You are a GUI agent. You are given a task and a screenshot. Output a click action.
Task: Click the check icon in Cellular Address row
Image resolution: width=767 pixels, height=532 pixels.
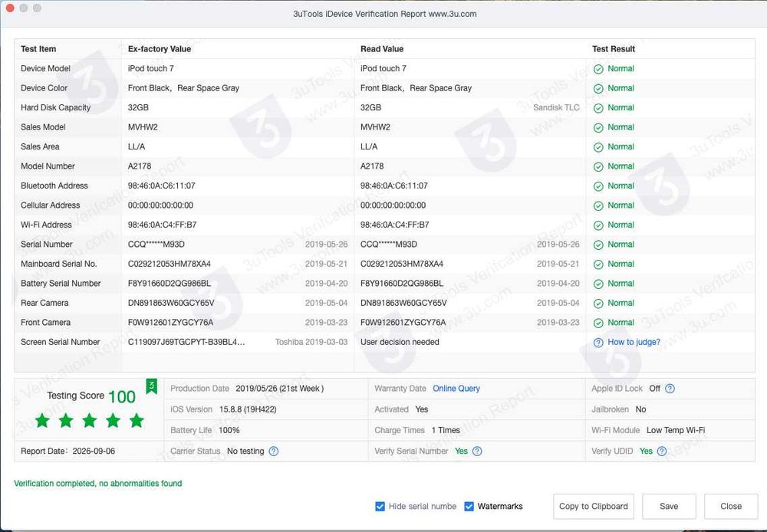[x=598, y=206]
